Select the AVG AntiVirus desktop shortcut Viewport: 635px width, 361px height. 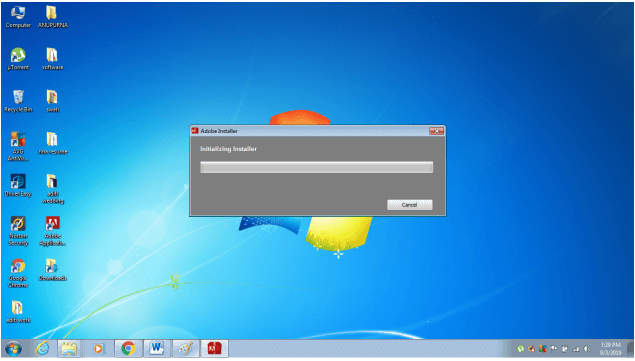point(18,147)
